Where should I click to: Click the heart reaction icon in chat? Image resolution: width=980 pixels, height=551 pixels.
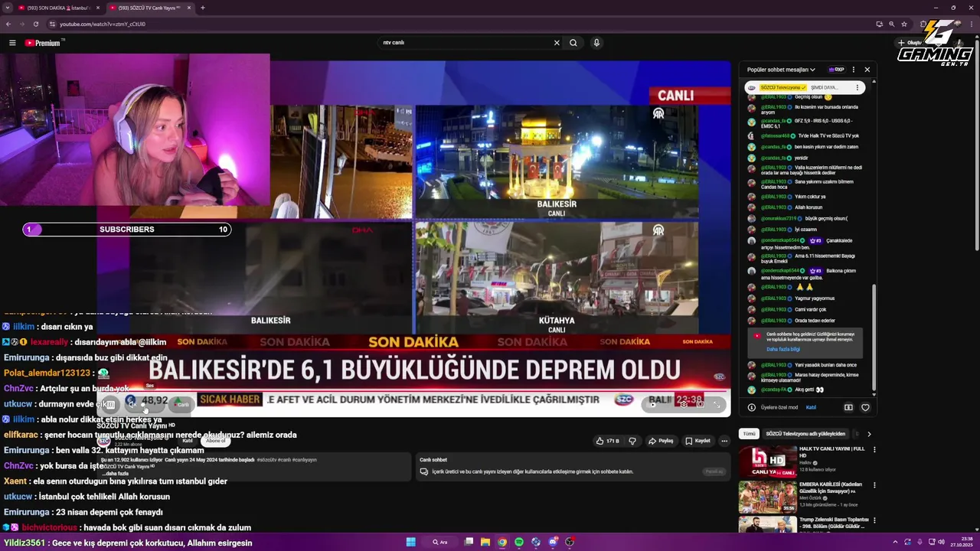(x=865, y=407)
